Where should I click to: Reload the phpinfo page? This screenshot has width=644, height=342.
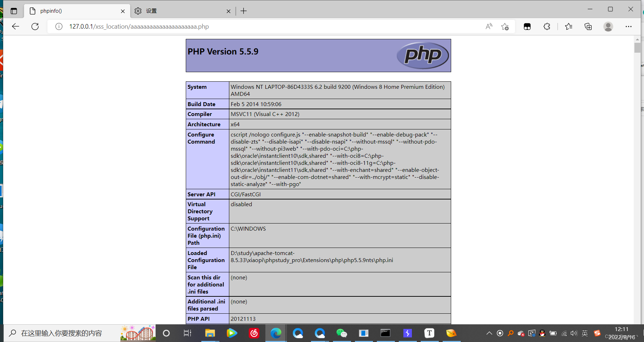point(35,27)
